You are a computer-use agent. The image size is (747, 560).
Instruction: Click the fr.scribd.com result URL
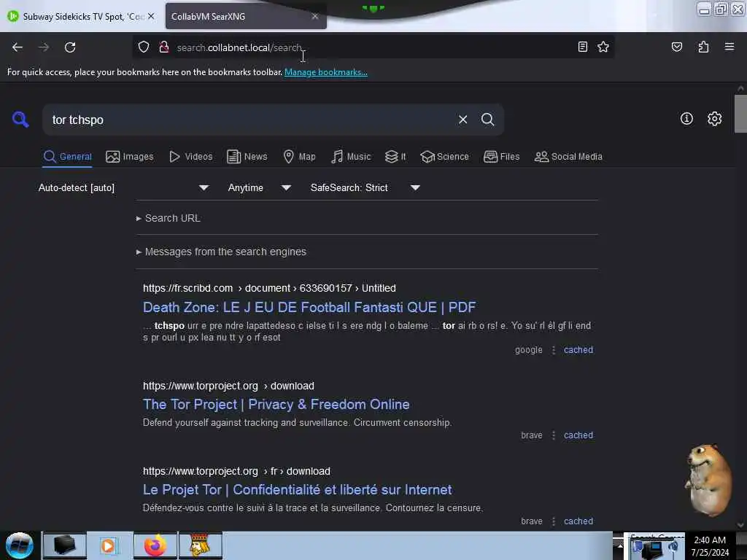pyautogui.click(x=269, y=288)
